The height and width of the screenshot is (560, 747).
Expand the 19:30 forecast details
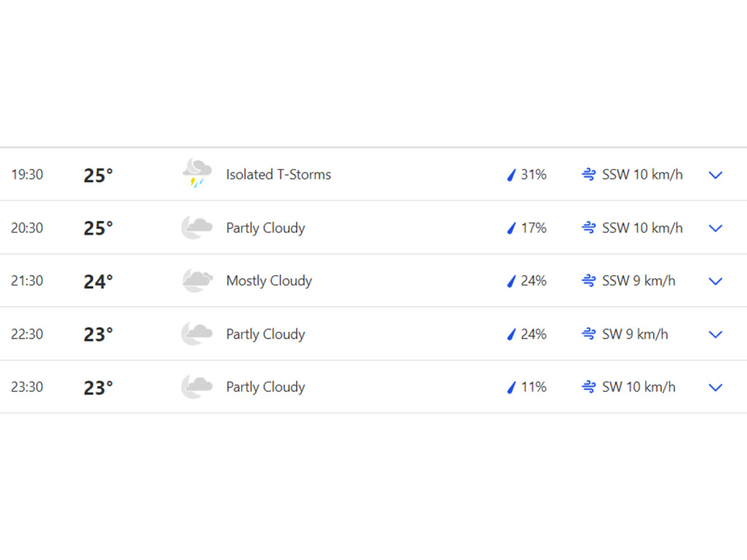[716, 175]
